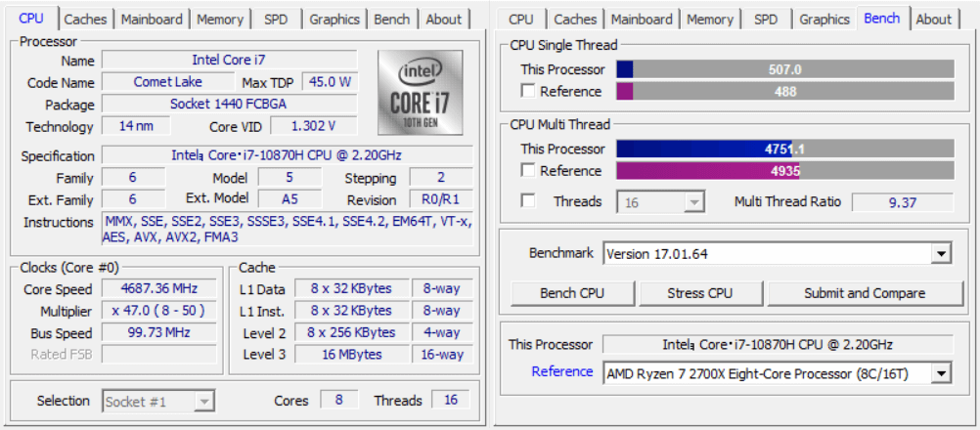980x430 pixels.
Task: Select Bench tab in right window
Action: tap(882, 19)
